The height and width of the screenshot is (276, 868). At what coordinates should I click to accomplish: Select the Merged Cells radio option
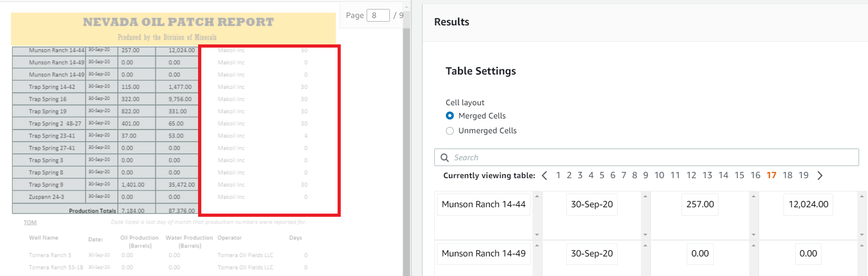pos(450,116)
